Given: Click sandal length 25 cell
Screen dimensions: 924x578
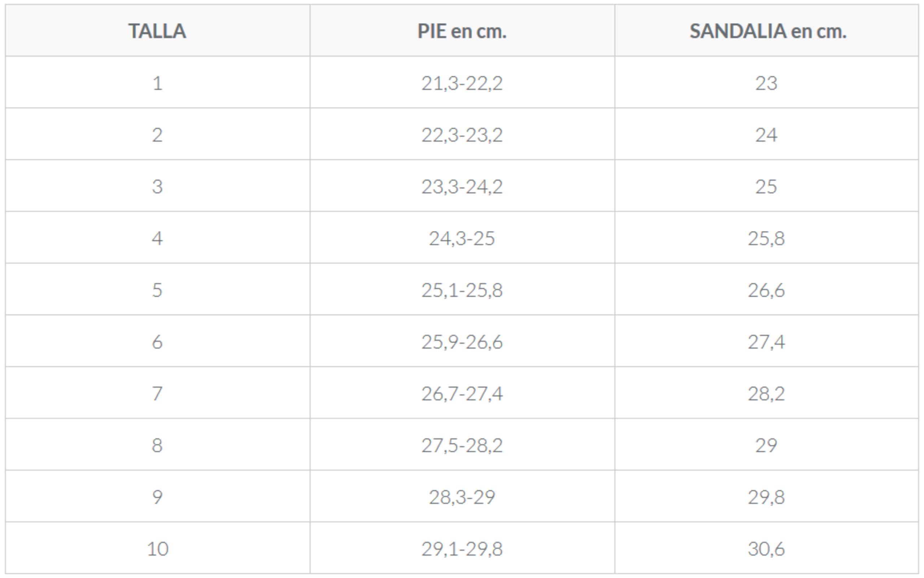Looking at the screenshot, I should click(x=767, y=186).
